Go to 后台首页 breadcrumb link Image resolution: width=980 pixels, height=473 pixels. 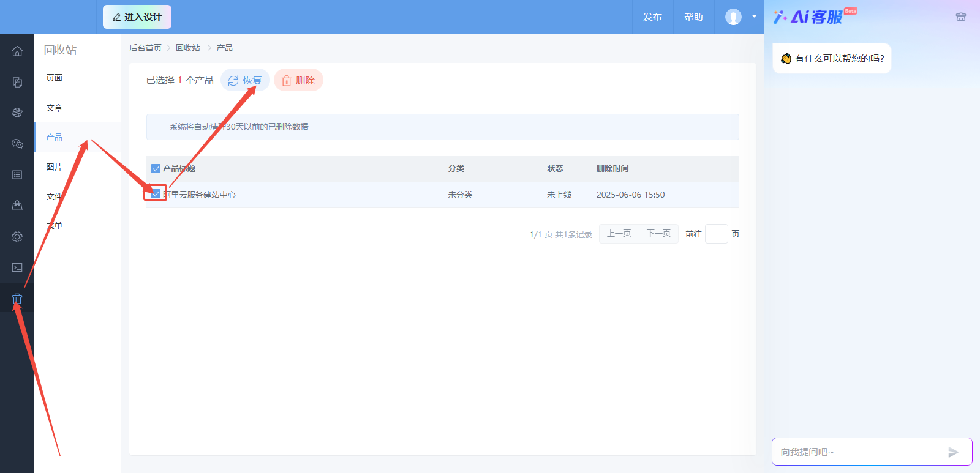pos(145,48)
